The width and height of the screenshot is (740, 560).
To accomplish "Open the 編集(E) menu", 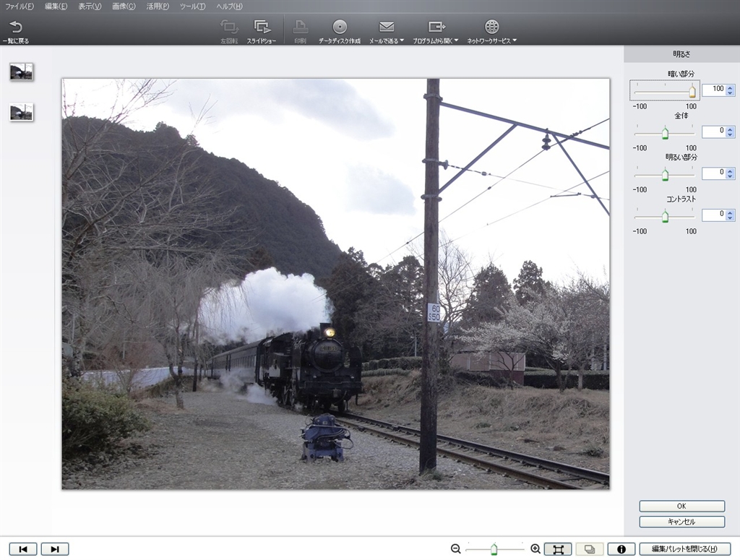I will pyautogui.click(x=56, y=6).
